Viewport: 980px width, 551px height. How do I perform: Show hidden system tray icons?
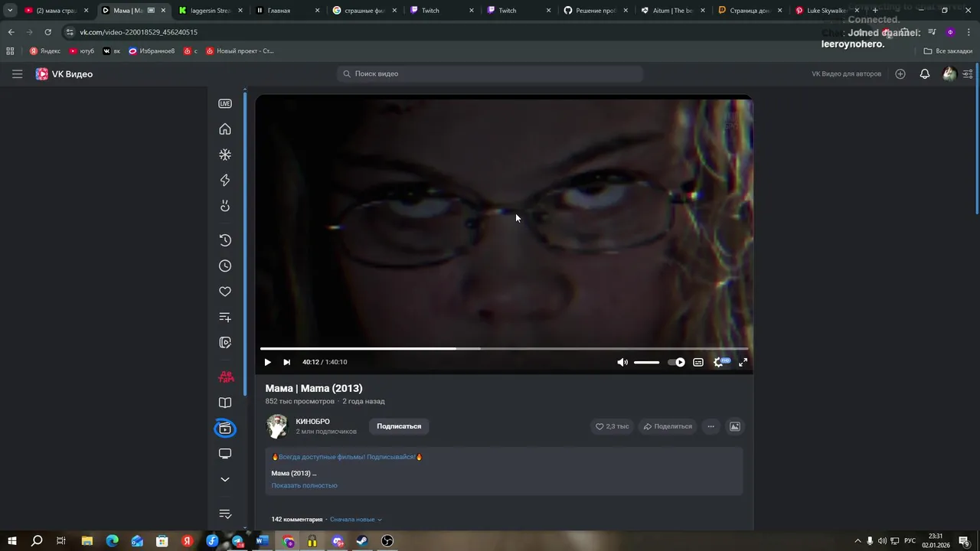pos(857,541)
